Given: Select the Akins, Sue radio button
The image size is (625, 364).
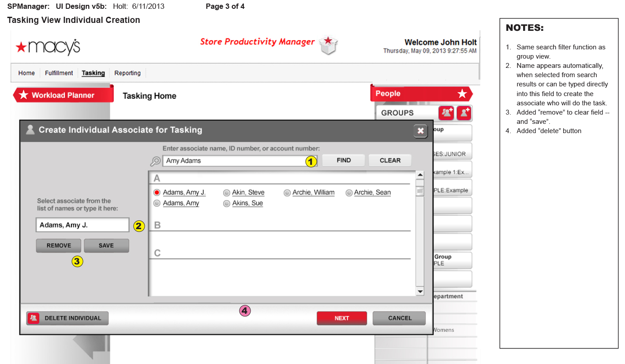Looking at the screenshot, I should pos(226,204).
